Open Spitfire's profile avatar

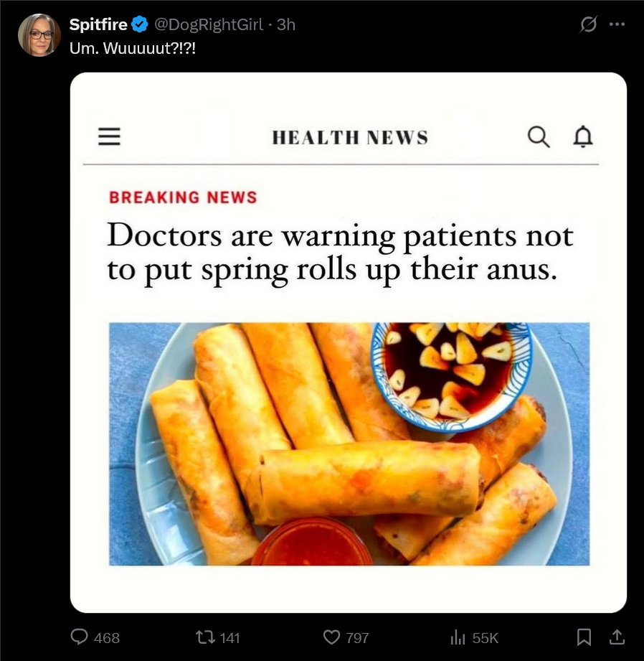(x=39, y=35)
